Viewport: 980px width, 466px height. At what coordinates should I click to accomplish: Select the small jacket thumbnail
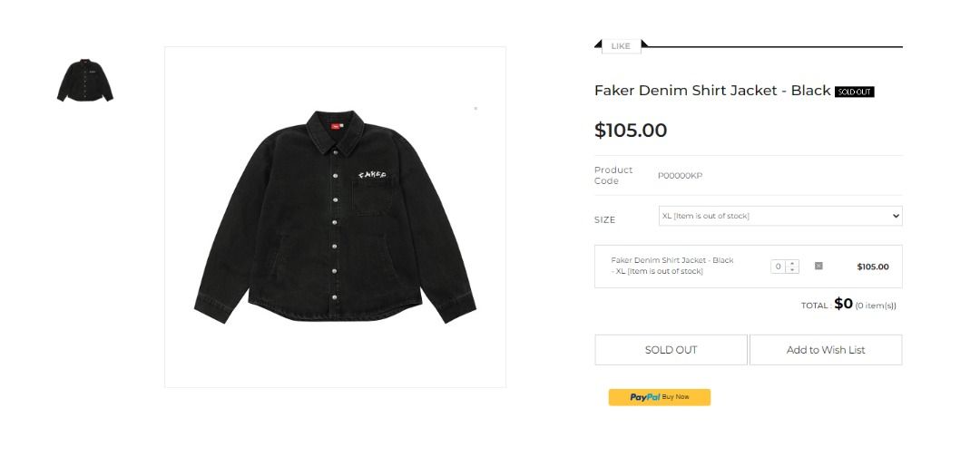[85, 80]
